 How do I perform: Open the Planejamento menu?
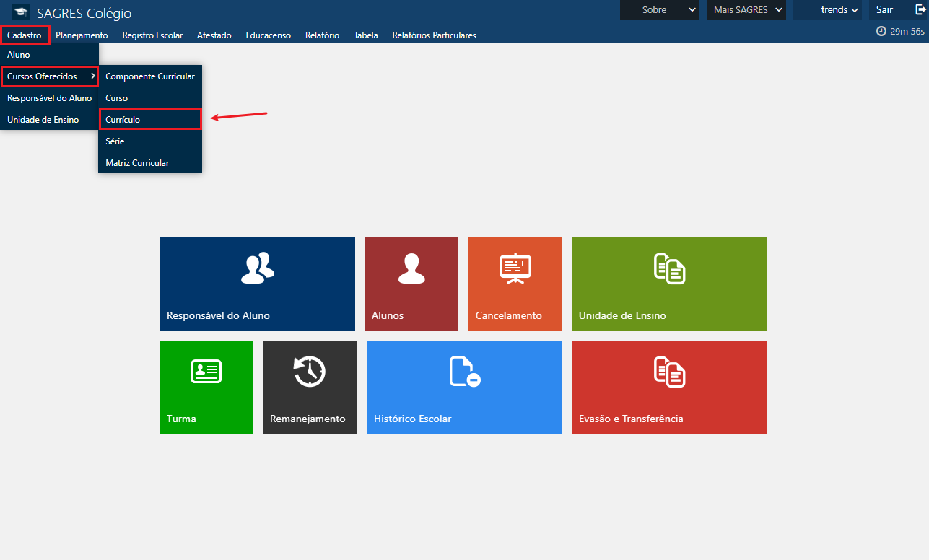(x=82, y=35)
